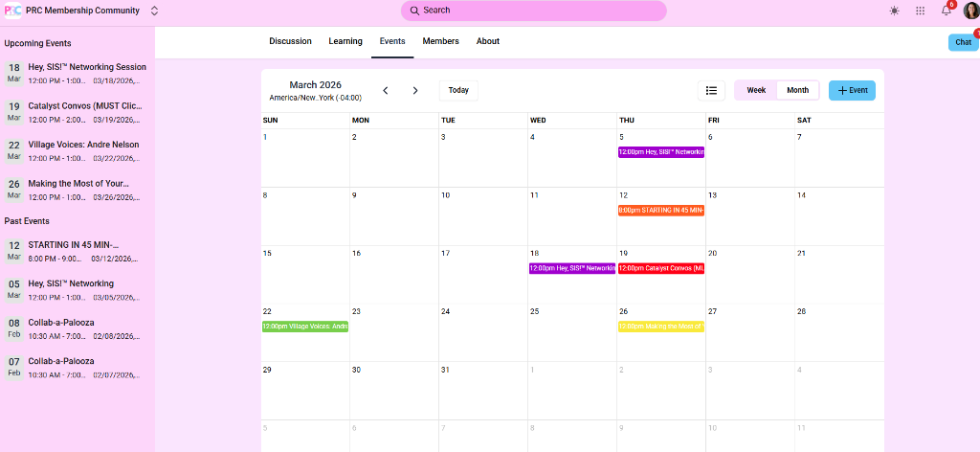Click the 05 Mar date badge in Past Events
The height and width of the screenshot is (452, 980).
(13, 289)
